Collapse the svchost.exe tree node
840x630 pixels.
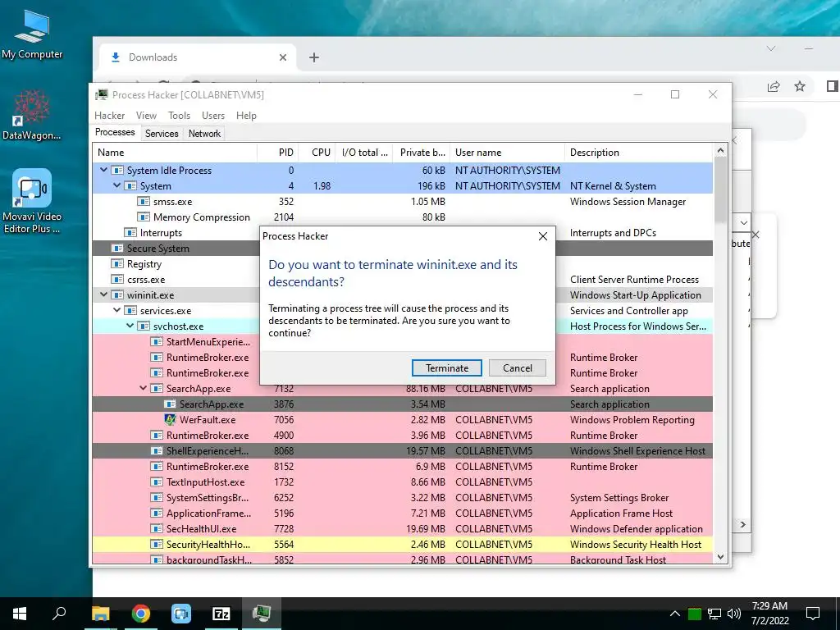(x=130, y=326)
